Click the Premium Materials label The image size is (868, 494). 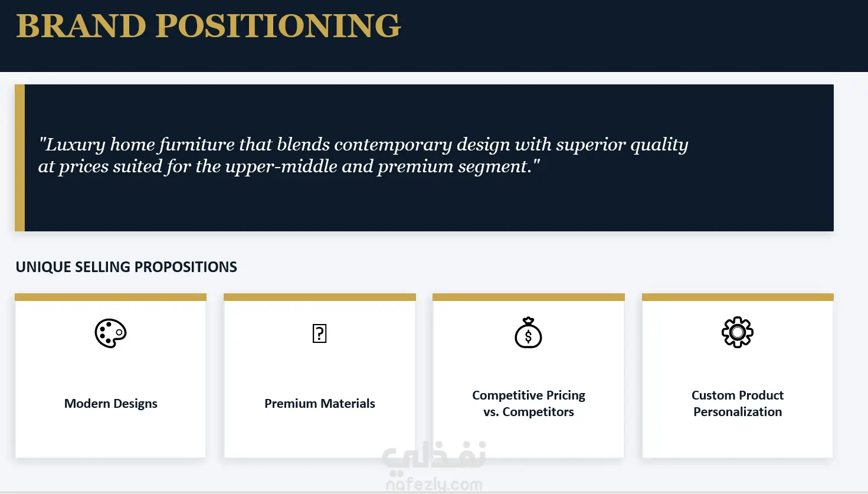click(320, 404)
